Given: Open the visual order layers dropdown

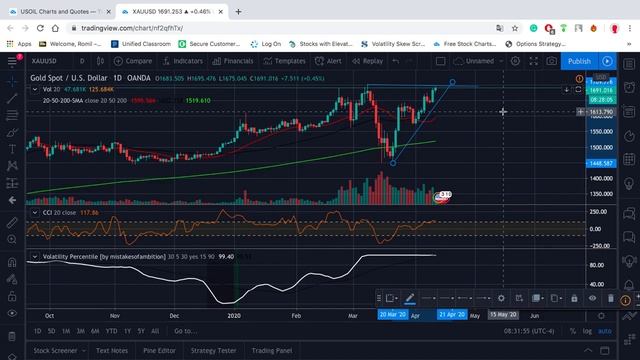Looking at the screenshot, I should (538, 298).
